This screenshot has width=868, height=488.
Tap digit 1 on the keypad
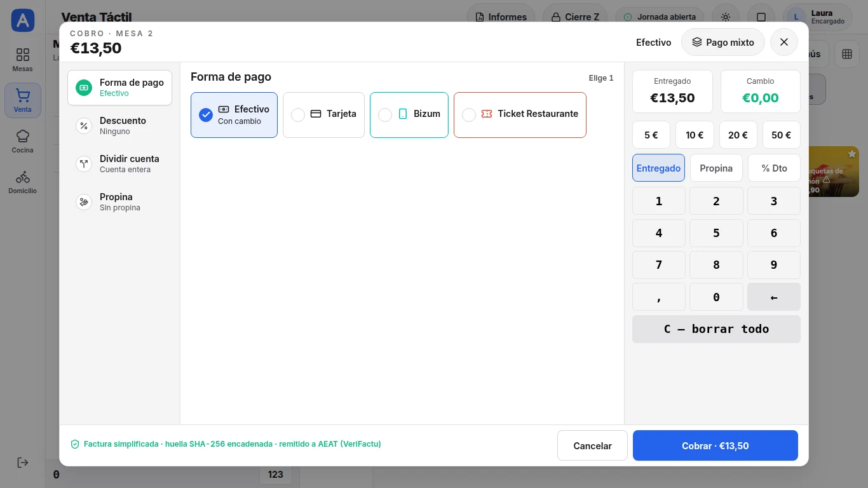pyautogui.click(x=659, y=201)
